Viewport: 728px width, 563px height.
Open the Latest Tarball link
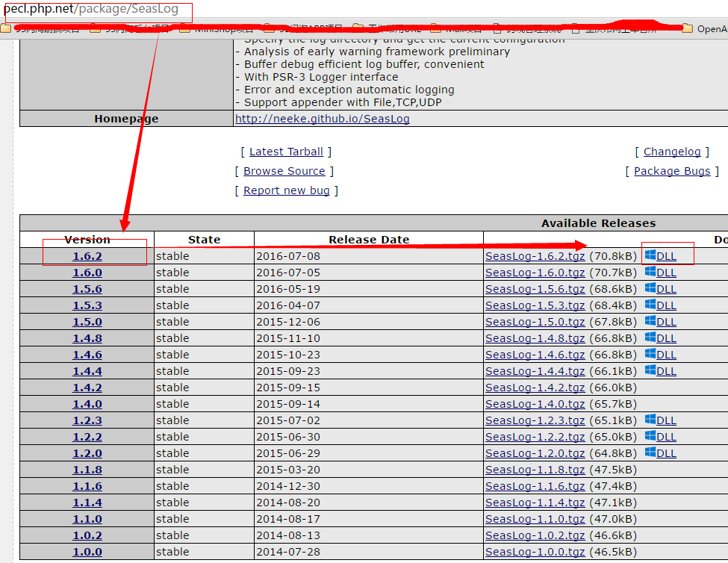tap(286, 152)
